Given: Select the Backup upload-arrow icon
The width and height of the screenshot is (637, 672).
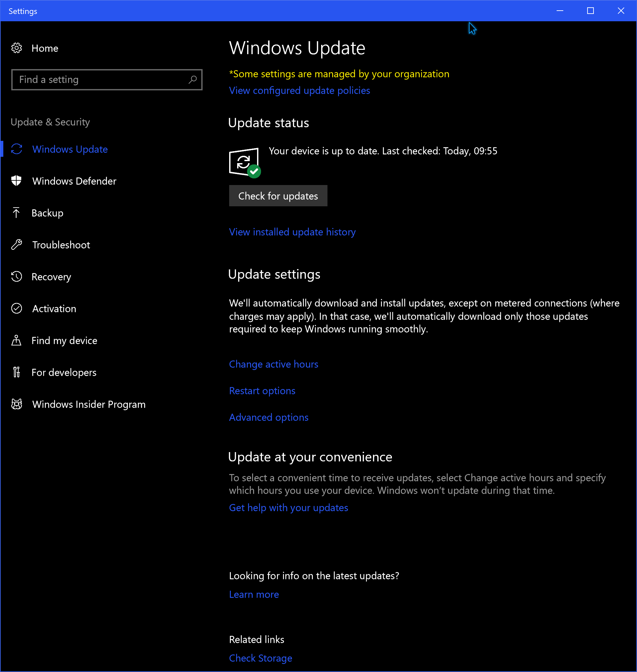Looking at the screenshot, I should click(16, 213).
